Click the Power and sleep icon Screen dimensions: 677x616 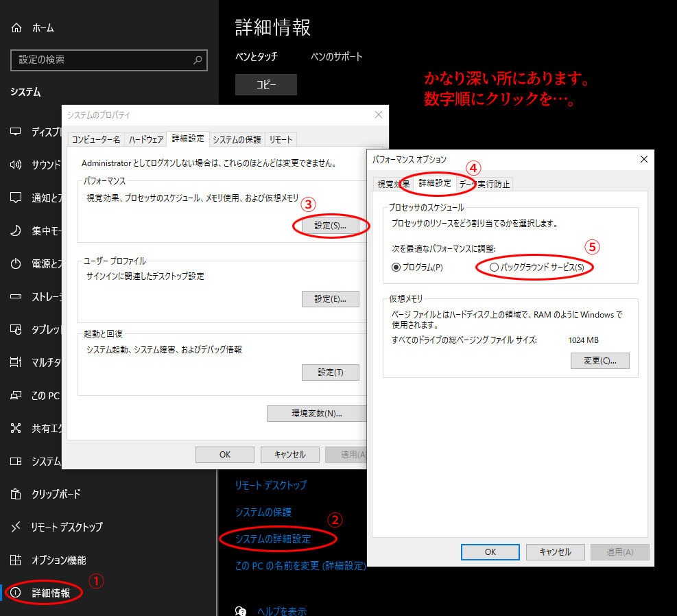pos(16,263)
